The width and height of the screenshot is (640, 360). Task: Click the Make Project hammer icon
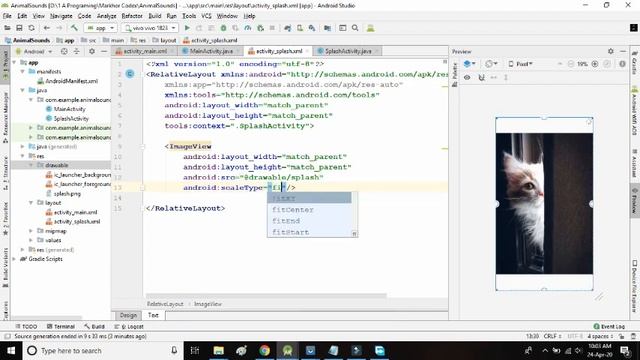(74, 28)
